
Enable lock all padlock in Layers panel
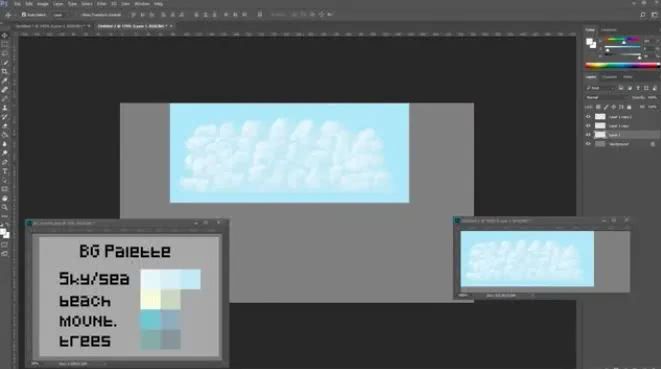point(629,107)
